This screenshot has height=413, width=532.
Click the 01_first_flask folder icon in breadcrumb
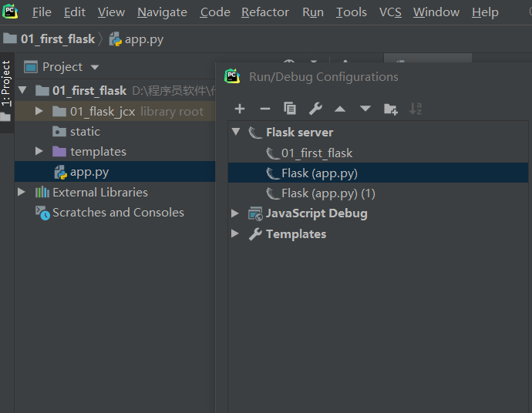10,39
